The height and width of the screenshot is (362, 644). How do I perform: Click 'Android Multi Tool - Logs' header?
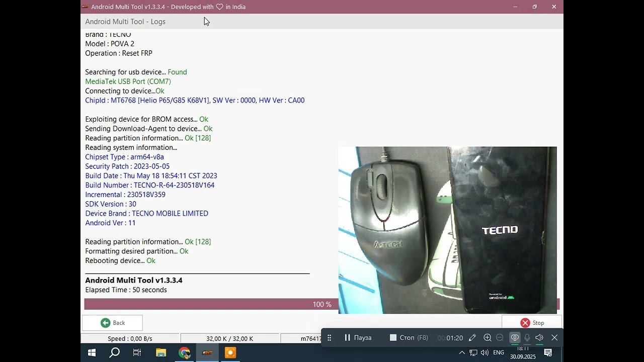pos(125,22)
